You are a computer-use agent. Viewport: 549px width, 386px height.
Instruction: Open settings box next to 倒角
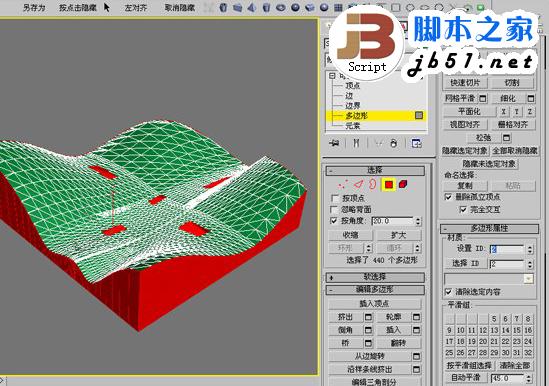[x=368, y=330]
